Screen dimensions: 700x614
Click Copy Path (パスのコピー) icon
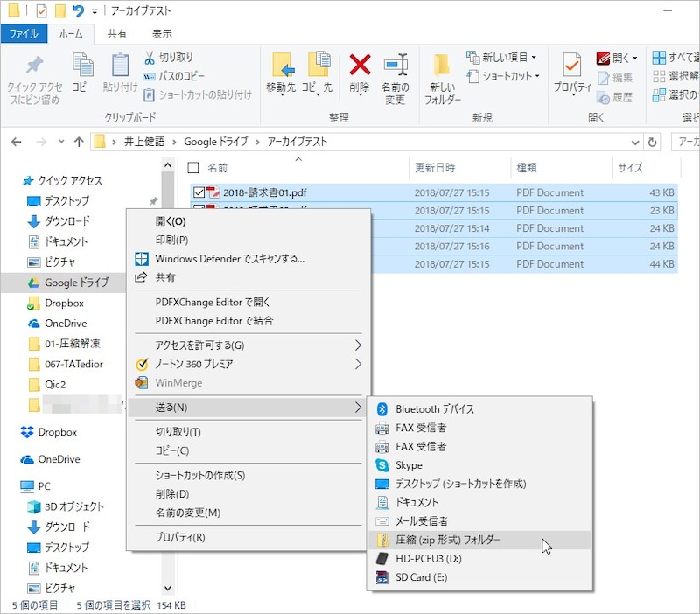[149, 76]
